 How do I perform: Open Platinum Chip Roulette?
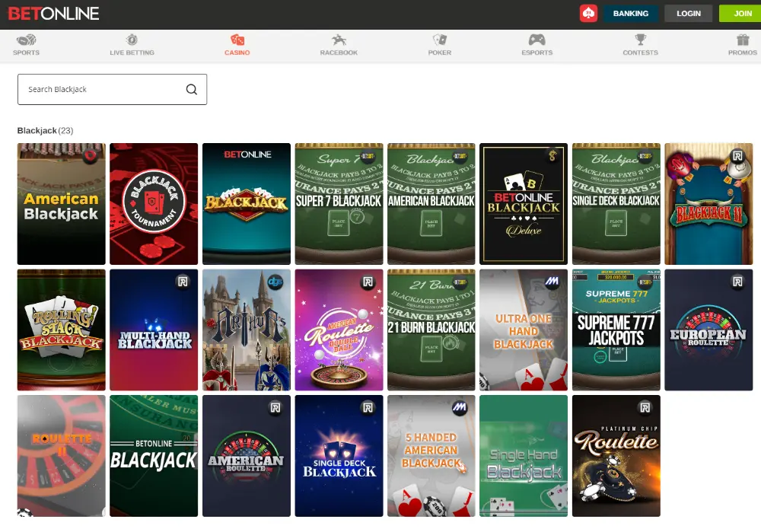pyautogui.click(x=616, y=456)
